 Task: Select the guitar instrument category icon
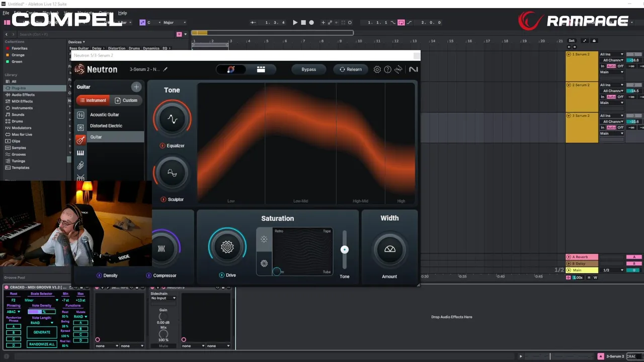[80, 140]
